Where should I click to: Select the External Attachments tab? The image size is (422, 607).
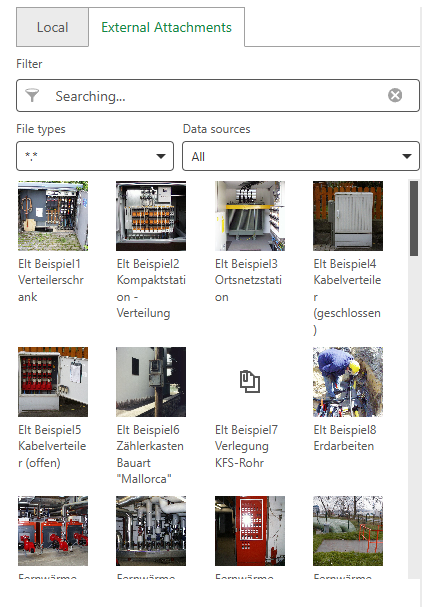tap(166, 27)
